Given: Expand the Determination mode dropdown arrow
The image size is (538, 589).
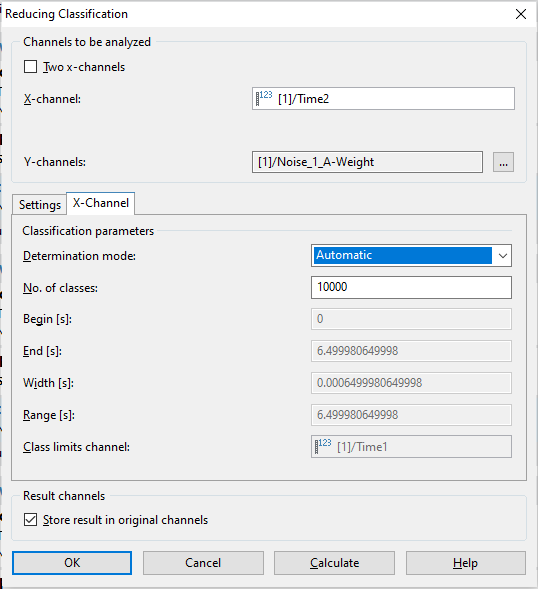Looking at the screenshot, I should coord(503,256).
